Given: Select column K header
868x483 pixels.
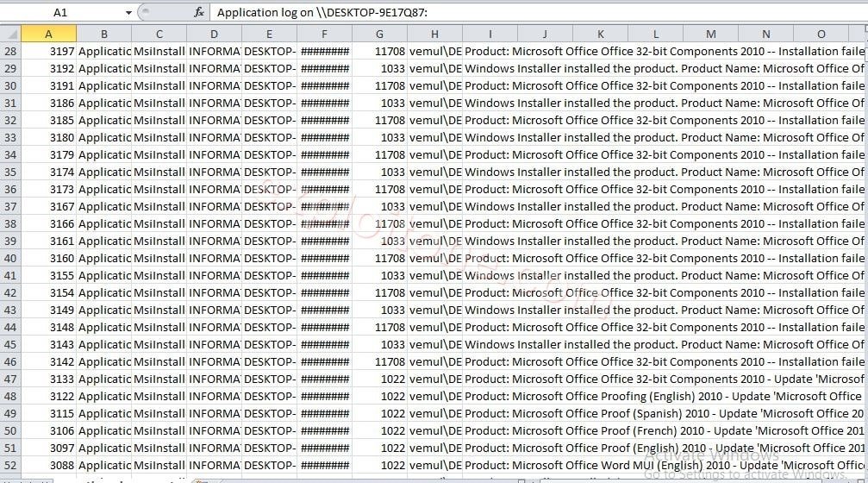Looking at the screenshot, I should 600,34.
